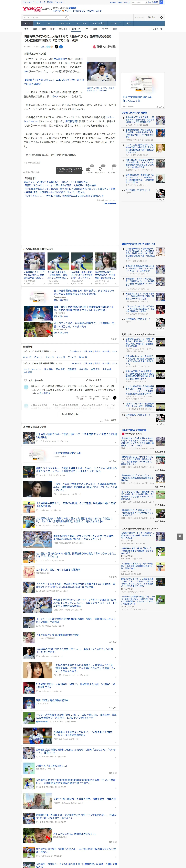This screenshot has height=868, width=186.
Task: Click もっと見る(51件) comments button
Action: click(70, 414)
